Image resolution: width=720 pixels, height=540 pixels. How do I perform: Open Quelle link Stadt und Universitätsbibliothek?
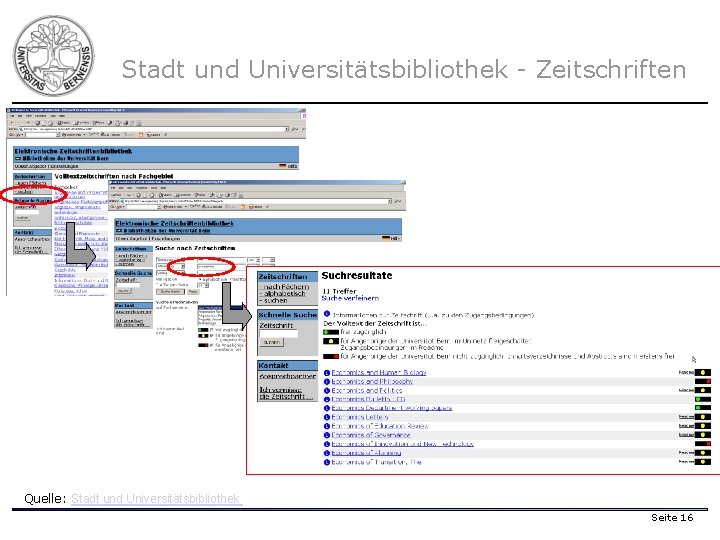pyautogui.click(x=155, y=499)
